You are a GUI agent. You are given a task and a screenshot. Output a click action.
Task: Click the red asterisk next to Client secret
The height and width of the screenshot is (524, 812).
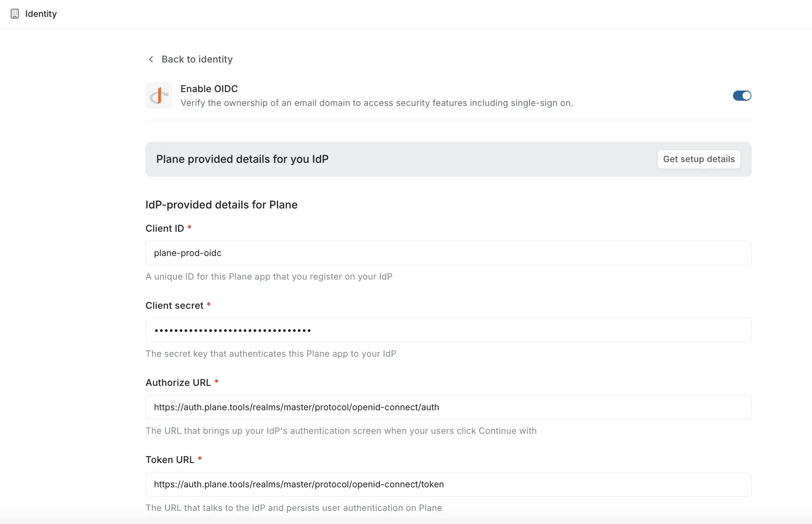209,305
